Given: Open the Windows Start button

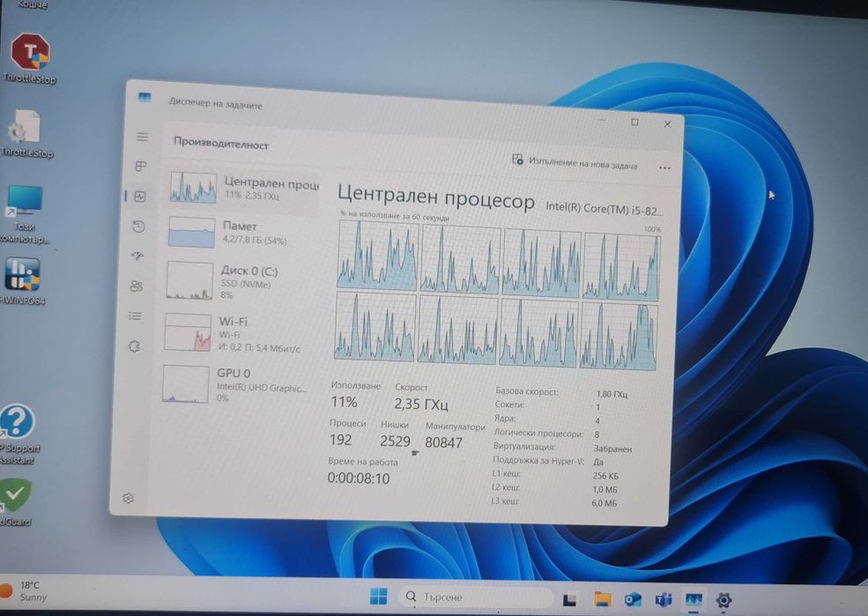Looking at the screenshot, I should click(x=379, y=597).
